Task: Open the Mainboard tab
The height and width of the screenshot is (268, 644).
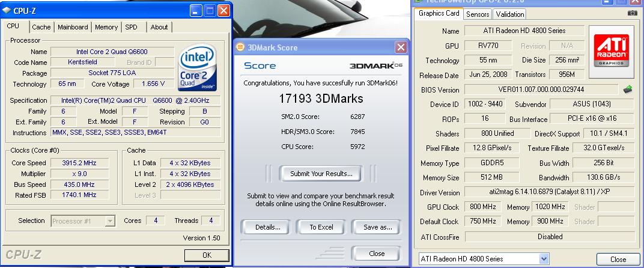Action: (73, 27)
